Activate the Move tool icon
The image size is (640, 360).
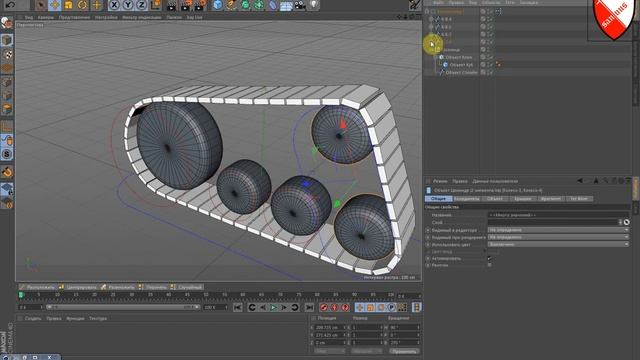pos(54,5)
